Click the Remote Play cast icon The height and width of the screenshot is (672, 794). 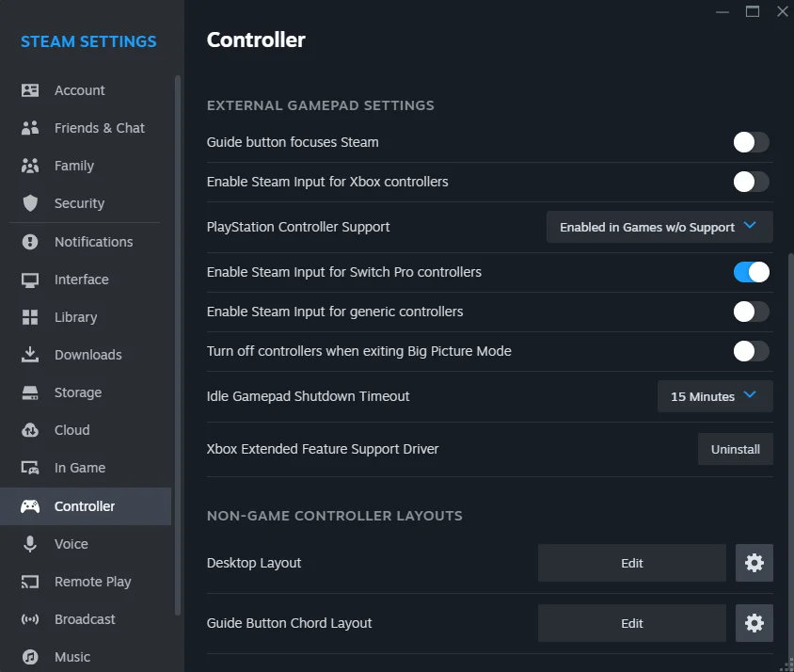[30, 582]
